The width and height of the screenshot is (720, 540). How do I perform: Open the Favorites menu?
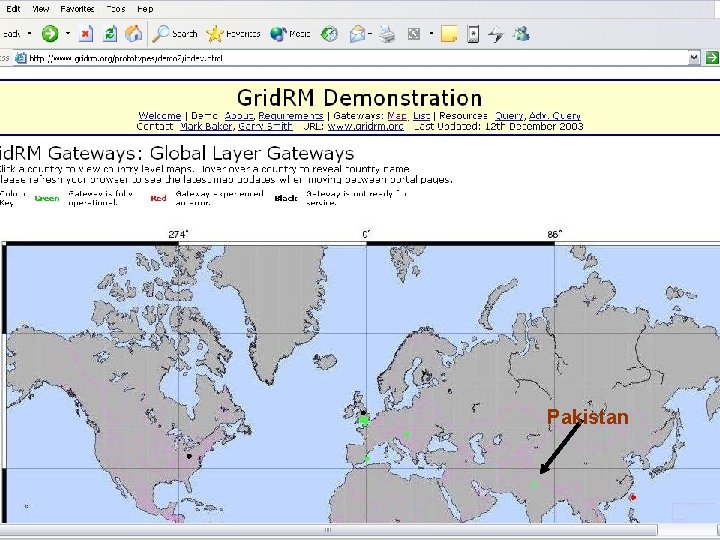pyautogui.click(x=77, y=9)
